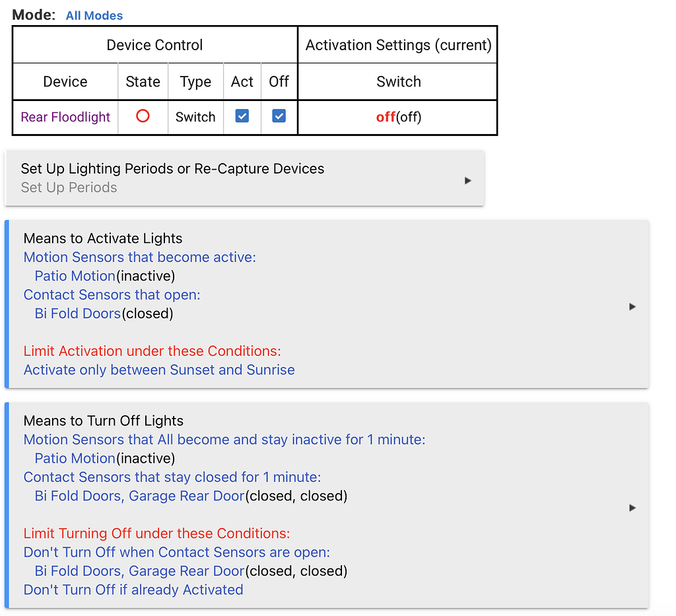Uncheck the Act checkbox for Rear Floodlight

242,116
